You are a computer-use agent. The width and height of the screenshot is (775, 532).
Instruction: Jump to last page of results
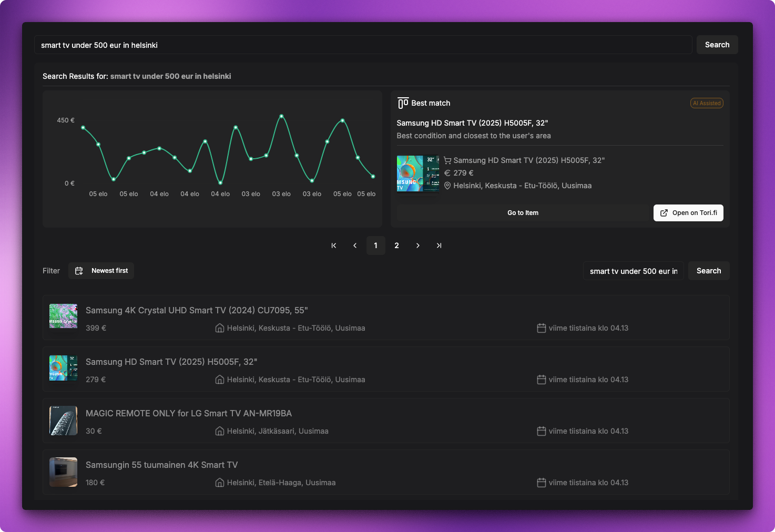(x=439, y=245)
